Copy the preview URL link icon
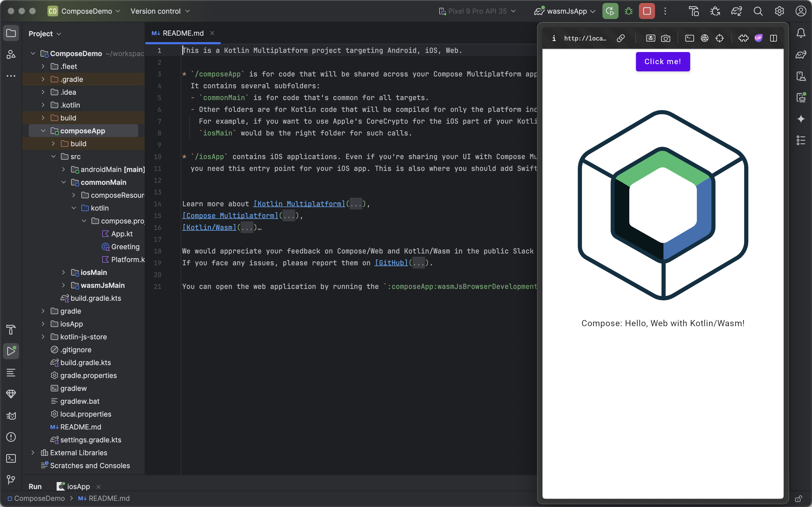 point(621,38)
